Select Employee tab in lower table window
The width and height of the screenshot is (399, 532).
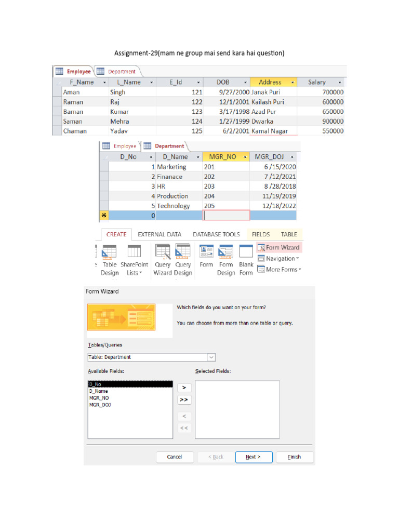pyautogui.click(x=119, y=146)
